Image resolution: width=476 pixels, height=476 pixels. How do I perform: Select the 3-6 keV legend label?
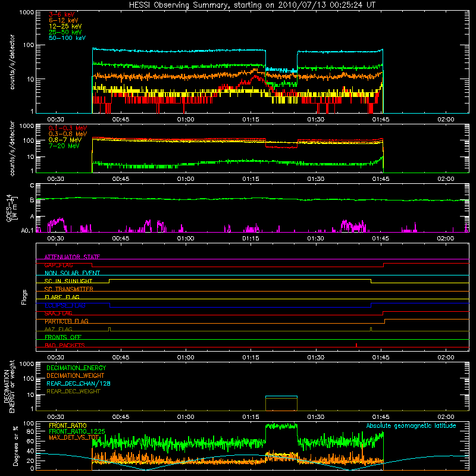pyautogui.click(x=61, y=14)
